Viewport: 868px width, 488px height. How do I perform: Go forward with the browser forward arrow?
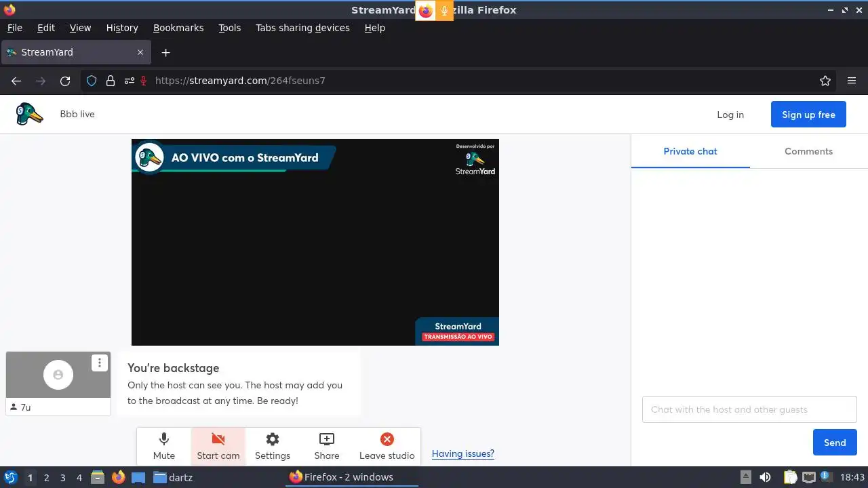41,81
